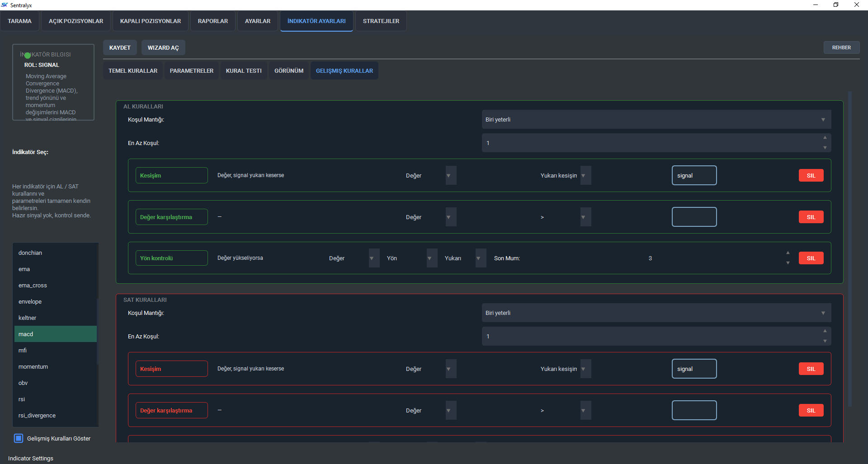This screenshot has width=868, height=464.
Task: Open SAT Koşul Mantığı dropdown
Action: pyautogui.click(x=656, y=313)
